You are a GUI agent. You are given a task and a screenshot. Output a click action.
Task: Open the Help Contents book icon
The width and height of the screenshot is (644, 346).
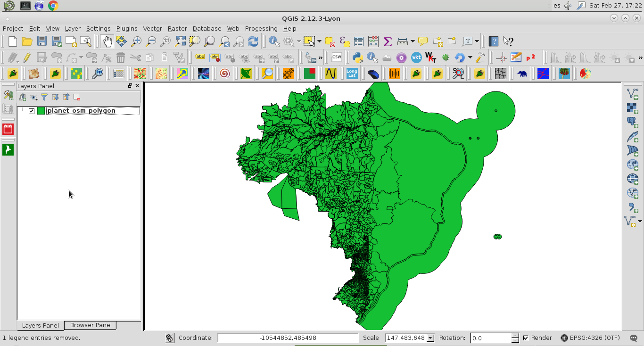pyautogui.click(x=494, y=41)
